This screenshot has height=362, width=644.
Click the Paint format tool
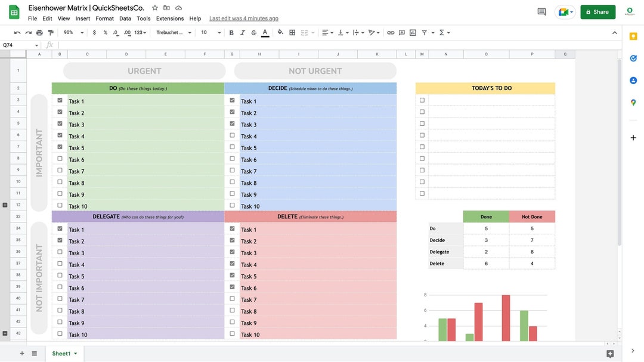[x=49, y=31]
